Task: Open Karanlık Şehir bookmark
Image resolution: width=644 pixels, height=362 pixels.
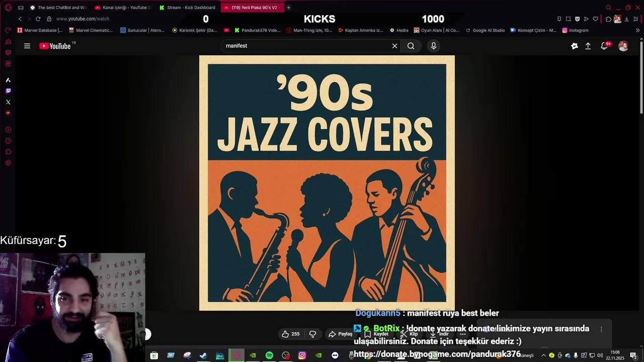Action: pos(194,30)
